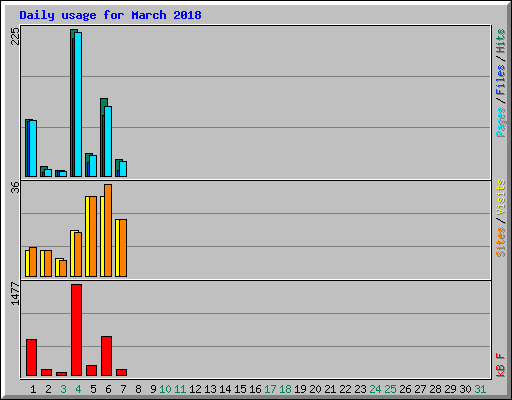Click the orange sites bar for day 5
512x400 pixels.
pyautogui.click(x=93, y=236)
